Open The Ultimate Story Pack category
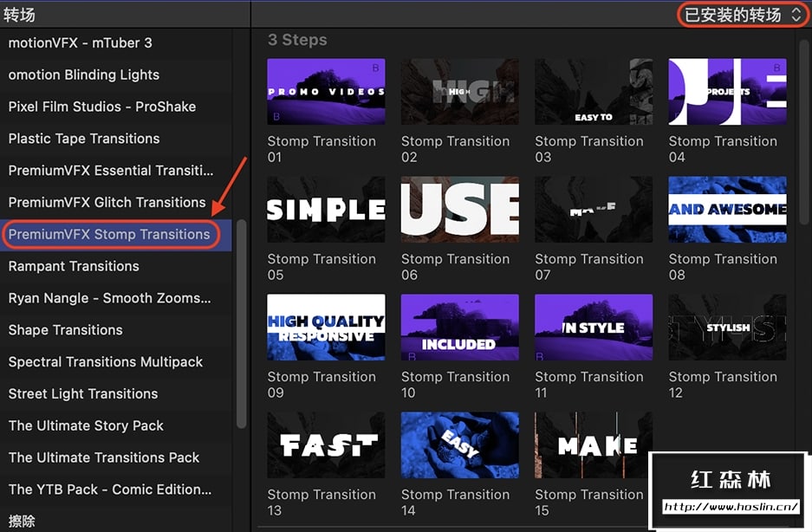Image resolution: width=812 pixels, height=532 pixels. point(116,425)
